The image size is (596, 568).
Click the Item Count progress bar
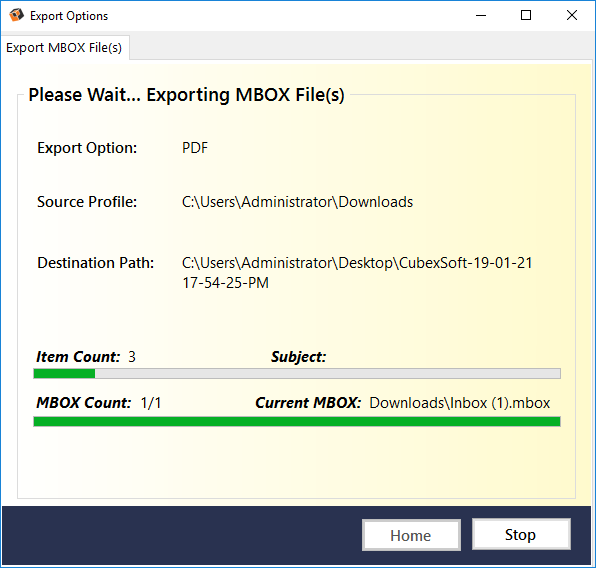[297, 374]
